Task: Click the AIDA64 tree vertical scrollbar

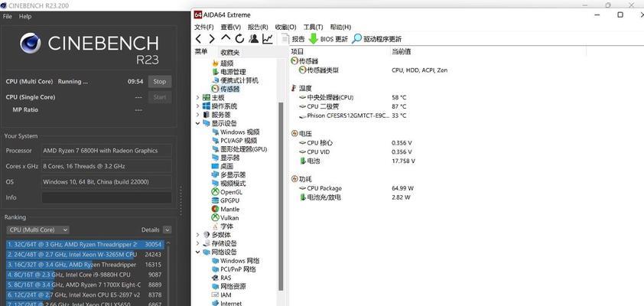Action: [281, 197]
